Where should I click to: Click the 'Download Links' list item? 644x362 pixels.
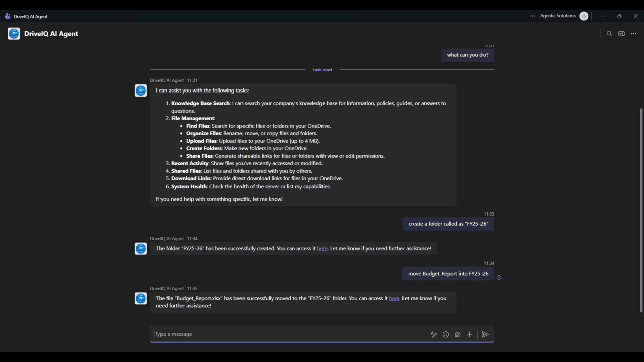click(x=257, y=178)
